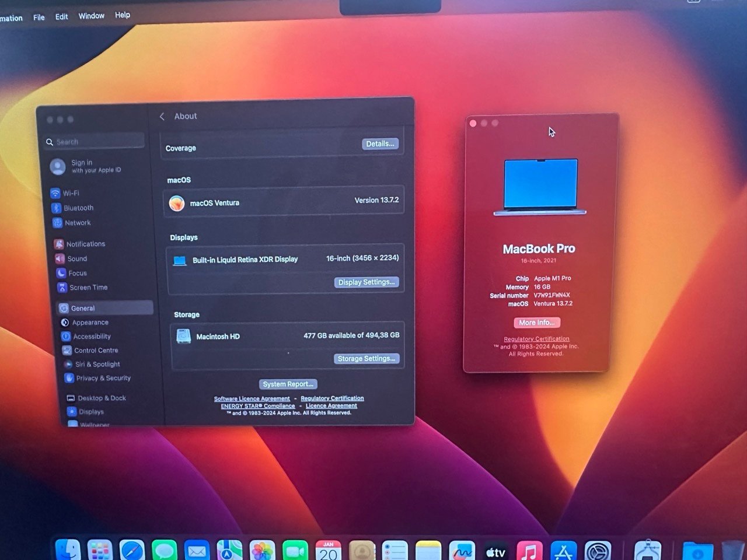Screen dimensions: 747x560
Task: Click the macOS Ventura logo icon
Action: click(177, 203)
